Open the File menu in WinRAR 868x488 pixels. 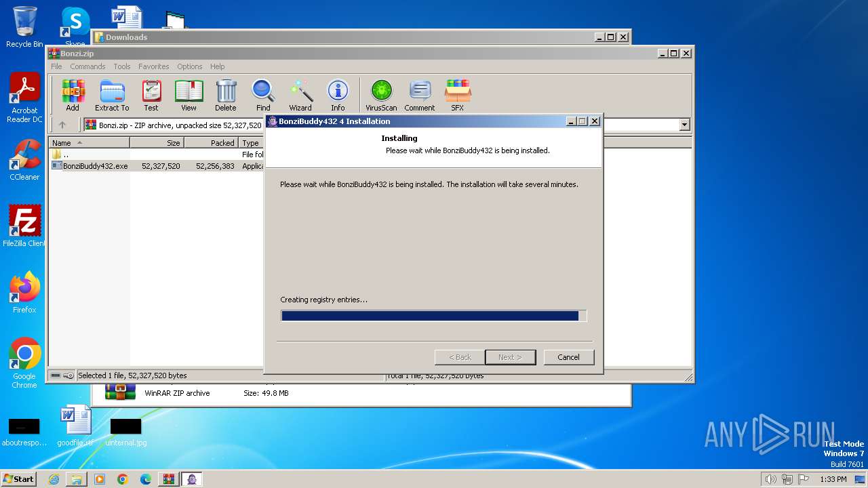(x=56, y=66)
